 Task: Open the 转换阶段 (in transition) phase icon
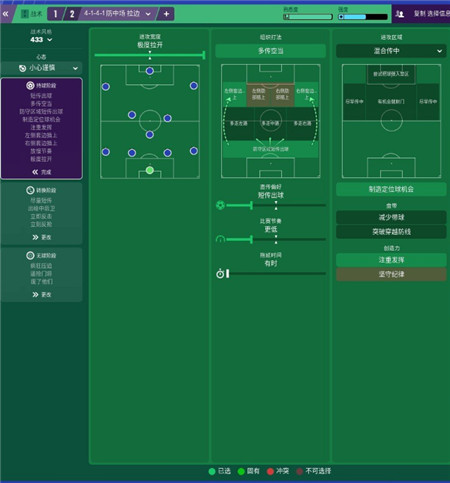[30, 190]
